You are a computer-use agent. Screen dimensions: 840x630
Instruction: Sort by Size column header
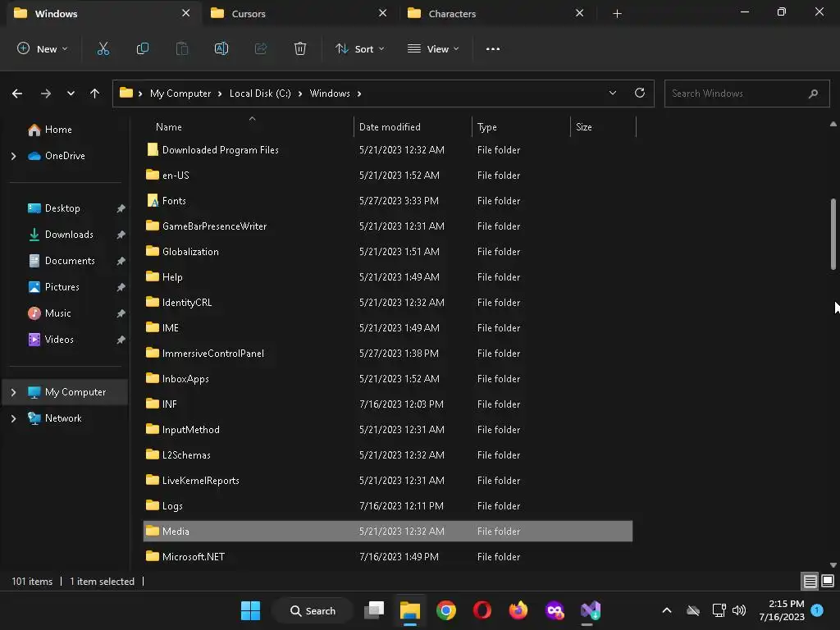pyautogui.click(x=603, y=127)
